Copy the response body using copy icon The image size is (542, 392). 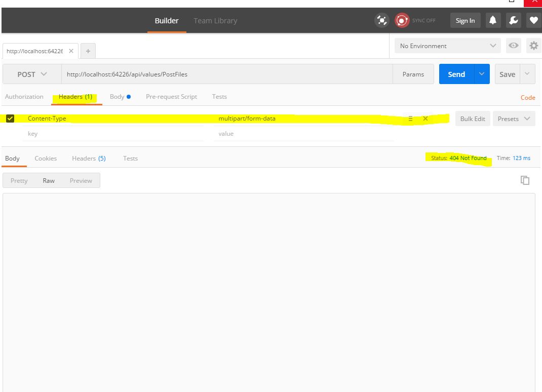pos(525,180)
